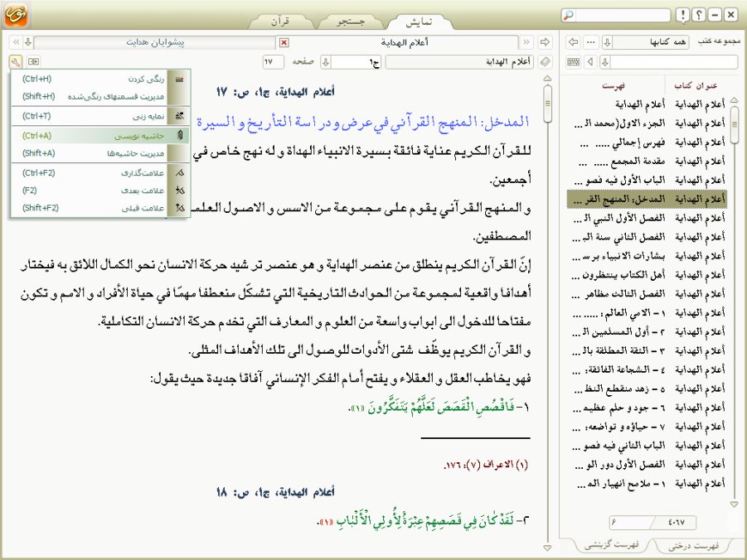Select the list row 'الباب الثاني فيه فصو'
The image size is (747, 560).
(x=647, y=446)
